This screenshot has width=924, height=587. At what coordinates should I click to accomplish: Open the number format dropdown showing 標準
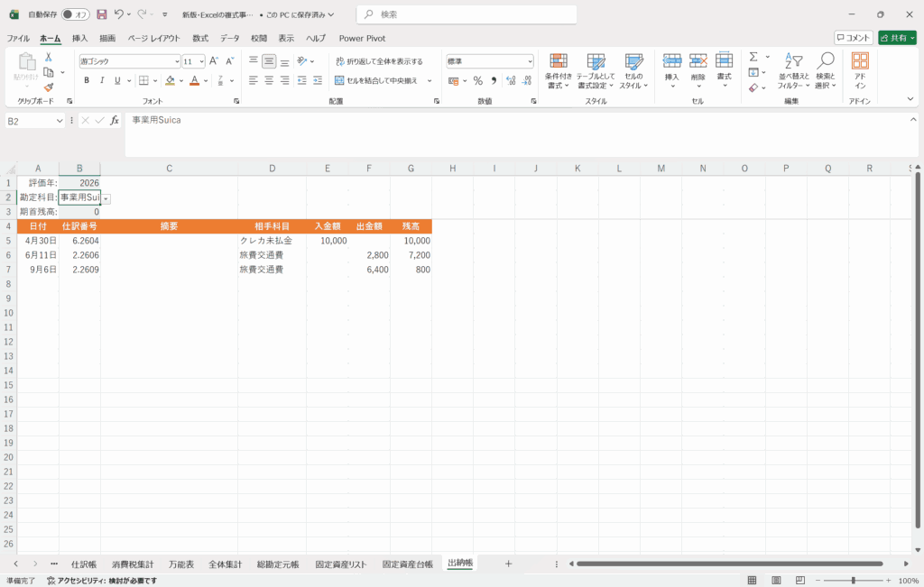530,61
